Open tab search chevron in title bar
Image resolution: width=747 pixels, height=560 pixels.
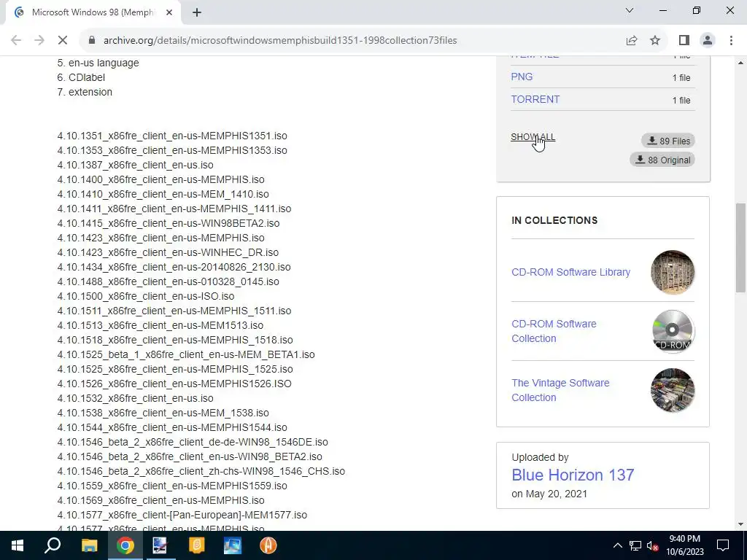(x=630, y=10)
